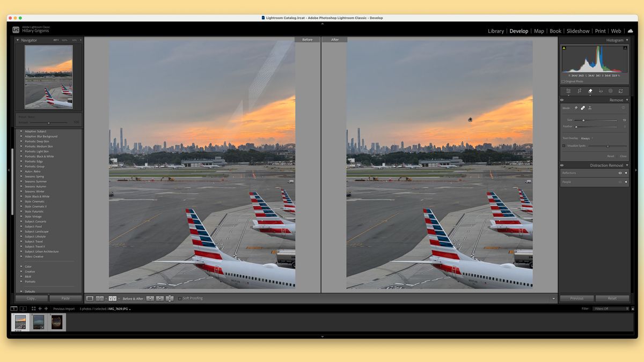The height and width of the screenshot is (362, 644).
Task: Select the first photo thumbnail in the filmstrip
Action: point(20,322)
